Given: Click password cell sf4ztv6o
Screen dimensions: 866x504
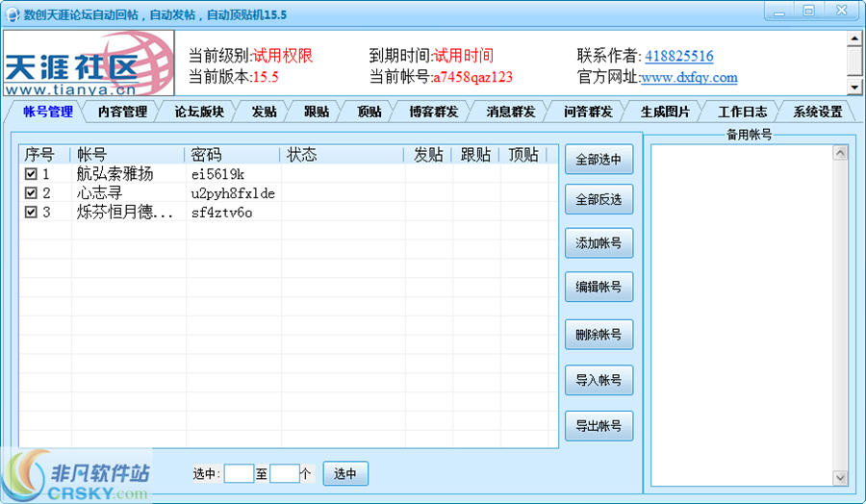Looking at the screenshot, I should 221,213.
